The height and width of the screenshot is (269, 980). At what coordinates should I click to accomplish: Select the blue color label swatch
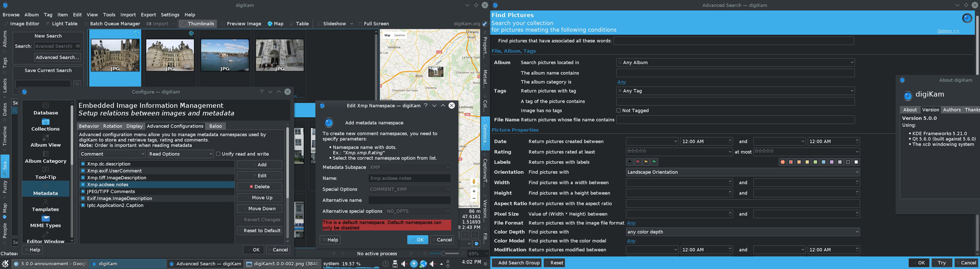coord(823,162)
